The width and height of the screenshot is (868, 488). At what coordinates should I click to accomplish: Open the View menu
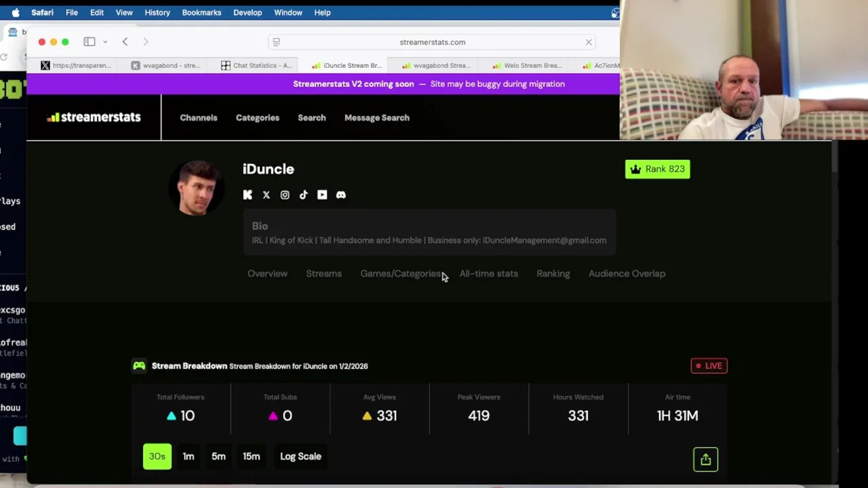pyautogui.click(x=124, y=12)
